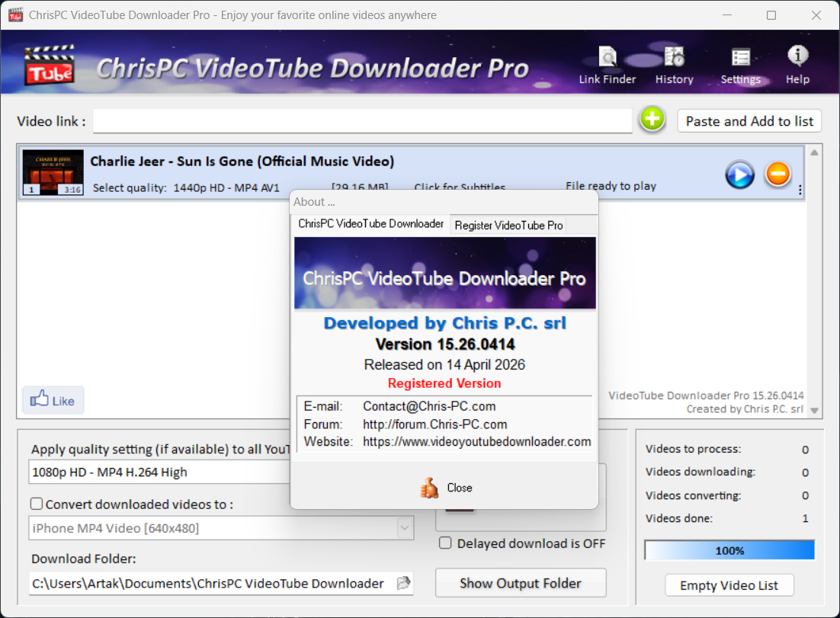Viewport: 840px width, 618px height.
Task: Click the Videos to process label
Action: click(x=693, y=449)
